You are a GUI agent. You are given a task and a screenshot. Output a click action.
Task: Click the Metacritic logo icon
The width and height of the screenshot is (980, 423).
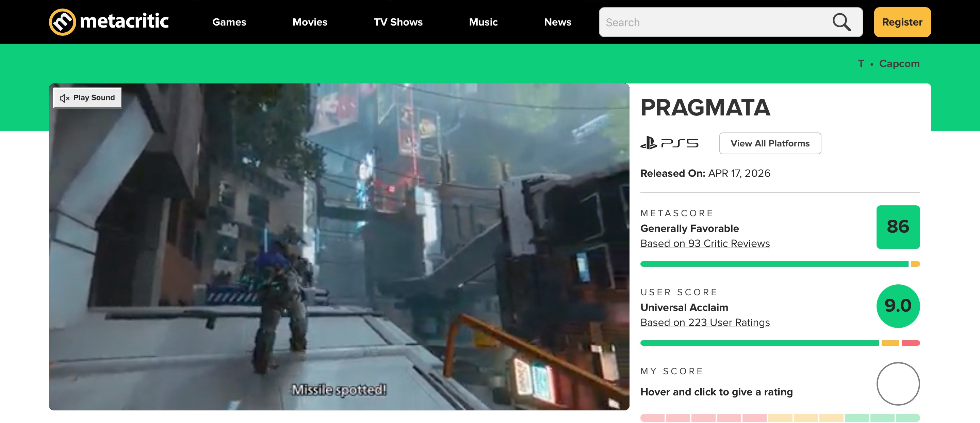(62, 22)
